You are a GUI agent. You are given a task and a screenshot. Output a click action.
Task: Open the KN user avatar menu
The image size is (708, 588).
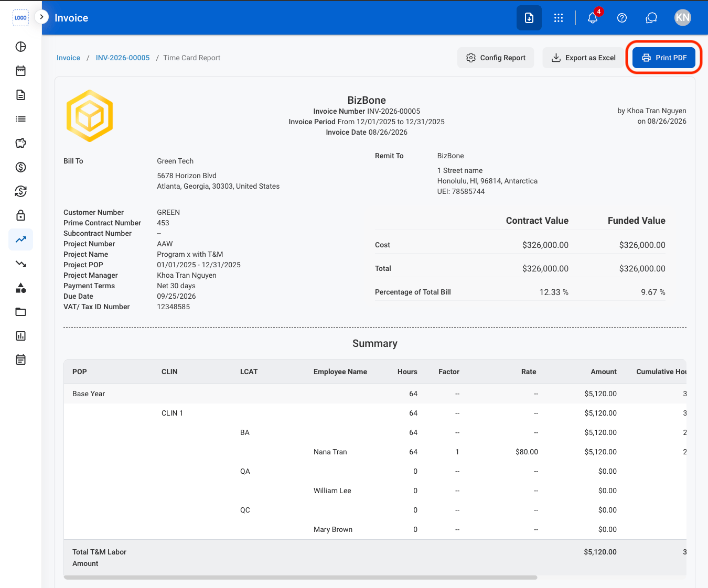click(683, 18)
